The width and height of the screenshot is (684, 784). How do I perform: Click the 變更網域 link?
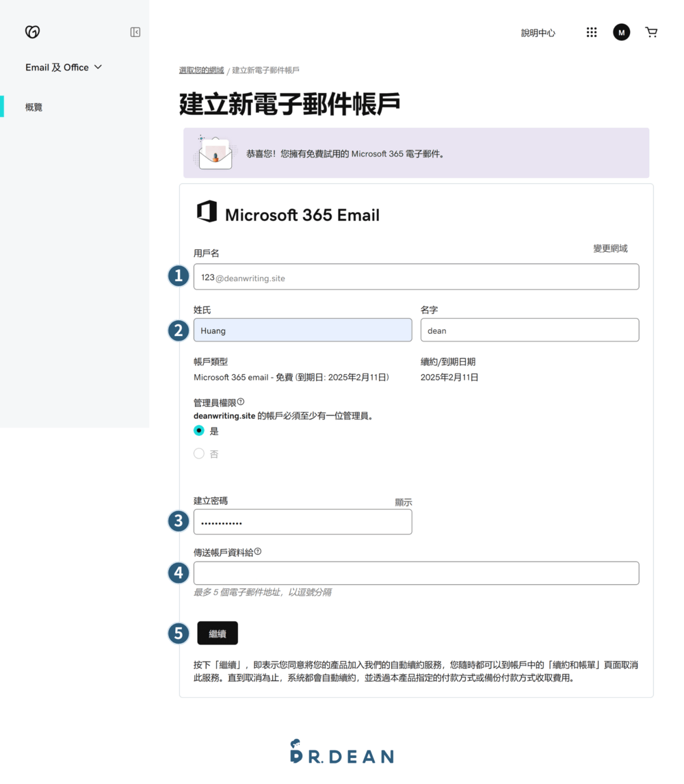tap(610, 248)
